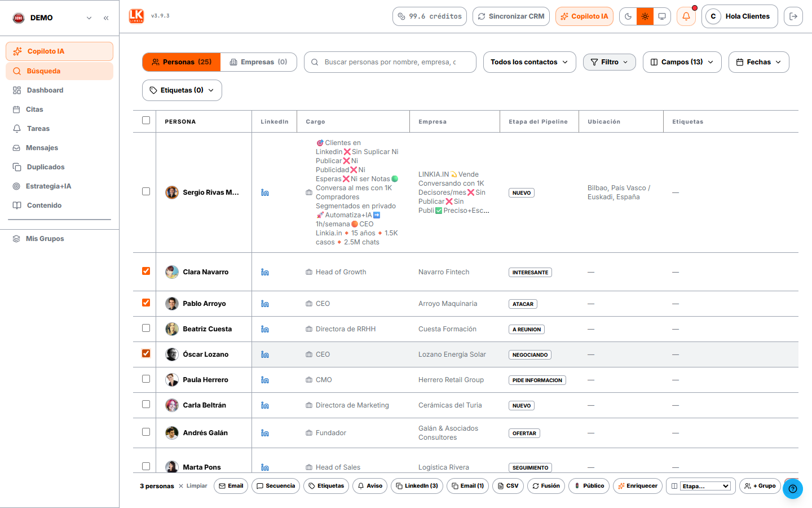The image size is (812, 508).
Task: Open Pablo Arroyo's LinkedIn icon
Action: click(265, 304)
